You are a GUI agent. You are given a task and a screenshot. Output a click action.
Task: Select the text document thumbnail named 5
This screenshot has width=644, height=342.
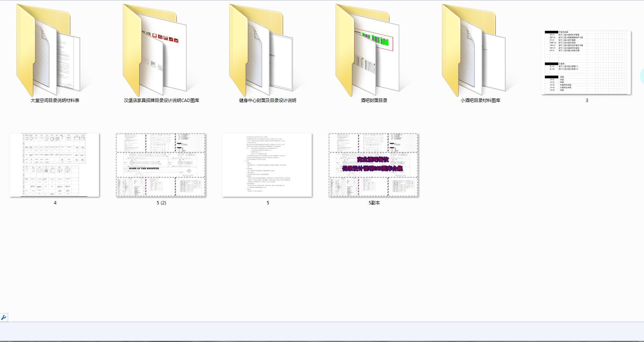[267, 165]
